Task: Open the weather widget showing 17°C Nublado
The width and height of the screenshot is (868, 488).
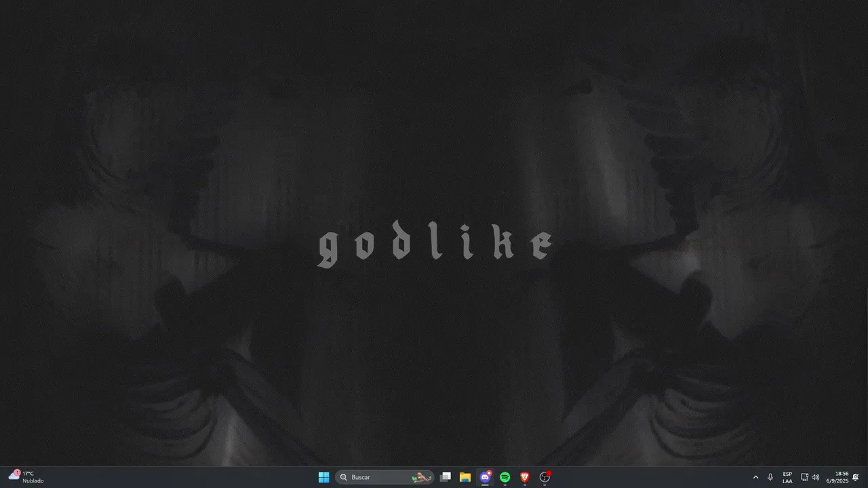Action: (x=26, y=477)
